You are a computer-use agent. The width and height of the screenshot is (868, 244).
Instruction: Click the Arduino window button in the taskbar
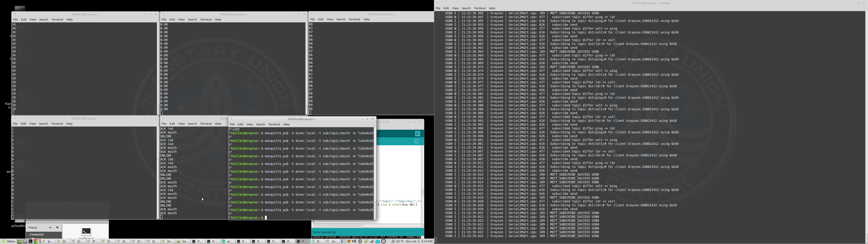(228, 241)
